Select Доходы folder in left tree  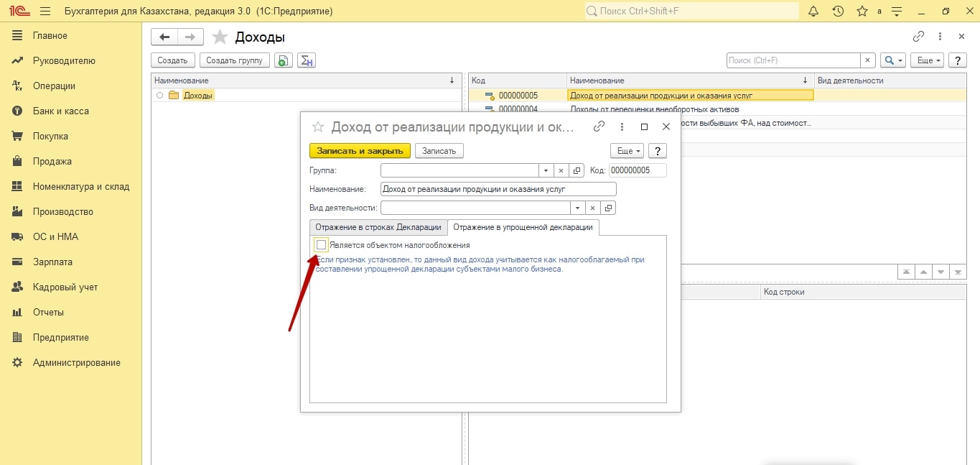[x=197, y=95]
